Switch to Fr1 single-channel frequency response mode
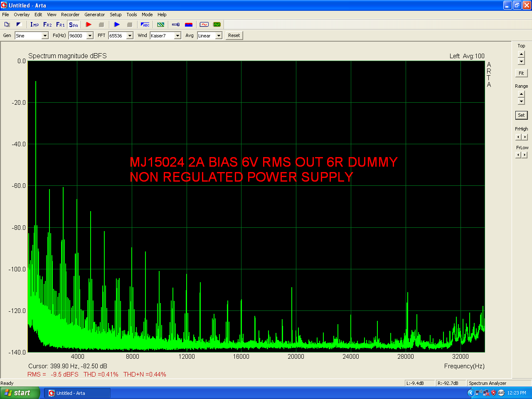The width and height of the screenshot is (532, 399). click(60, 25)
